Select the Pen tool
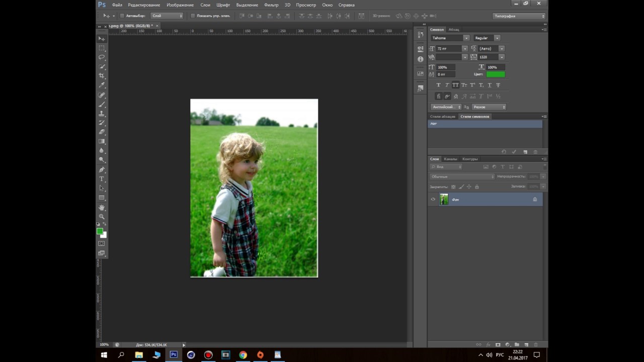This screenshot has width=644, height=362. (x=102, y=170)
